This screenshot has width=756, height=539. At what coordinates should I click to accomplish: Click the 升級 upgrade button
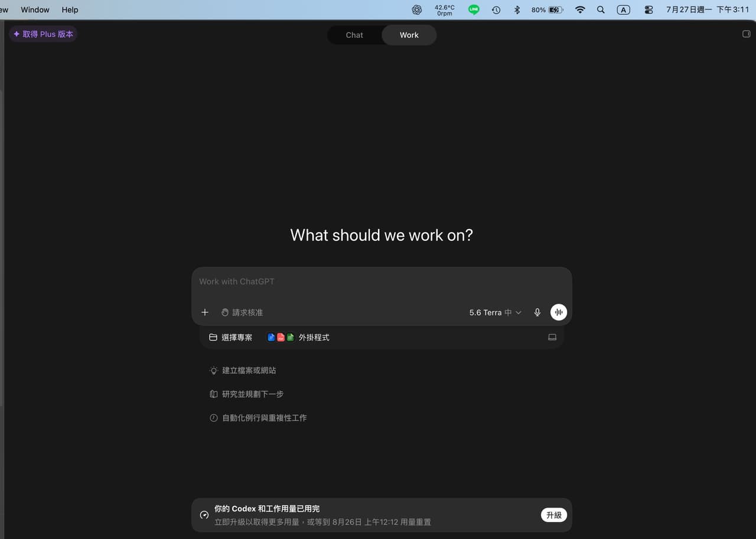click(x=554, y=515)
